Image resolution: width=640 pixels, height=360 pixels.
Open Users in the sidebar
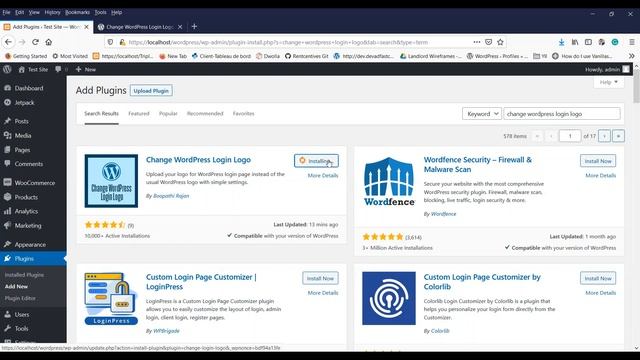click(x=22, y=315)
